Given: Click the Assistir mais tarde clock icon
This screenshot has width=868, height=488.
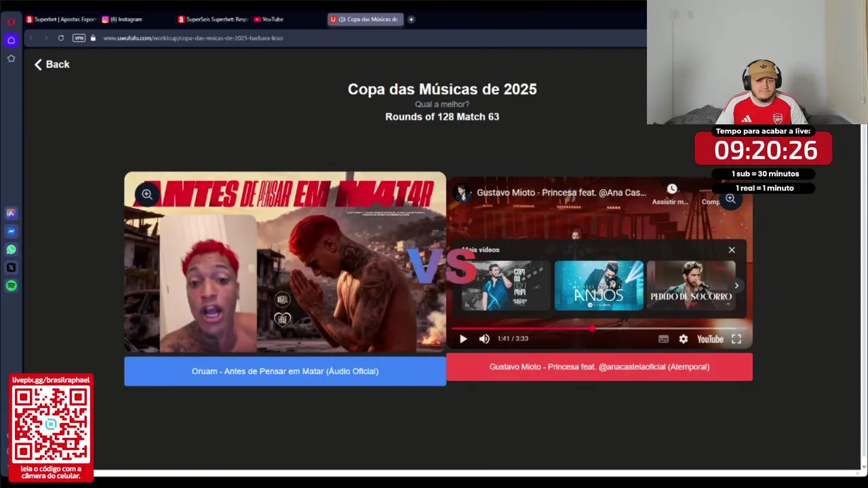Looking at the screenshot, I should (671, 189).
